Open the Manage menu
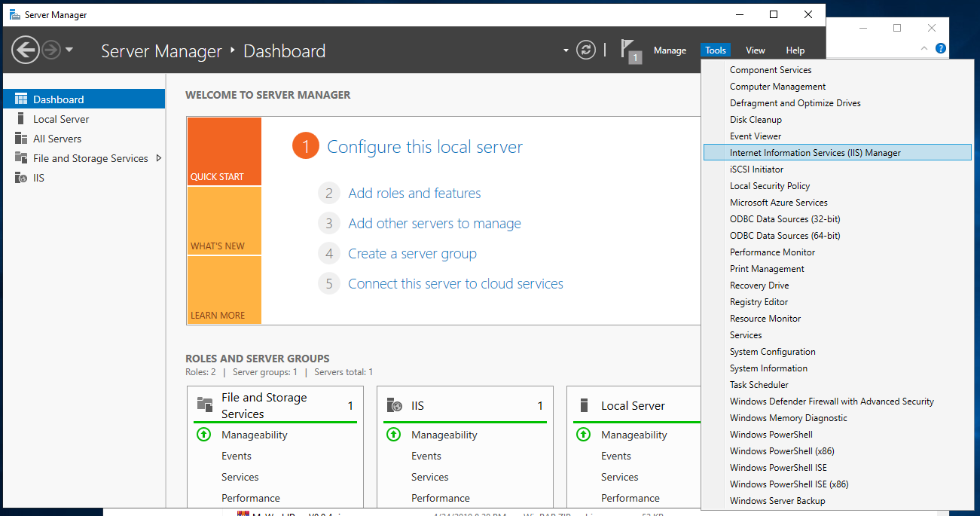Image resolution: width=980 pixels, height=516 pixels. tap(670, 50)
